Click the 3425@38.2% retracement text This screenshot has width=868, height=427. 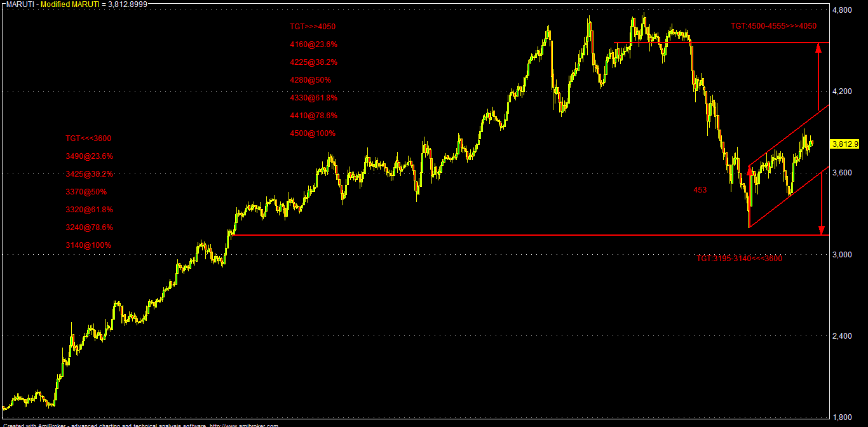click(x=89, y=173)
